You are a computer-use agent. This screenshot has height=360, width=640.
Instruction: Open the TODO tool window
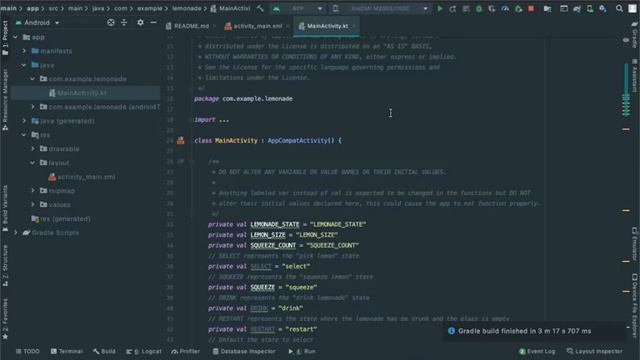(x=28, y=351)
